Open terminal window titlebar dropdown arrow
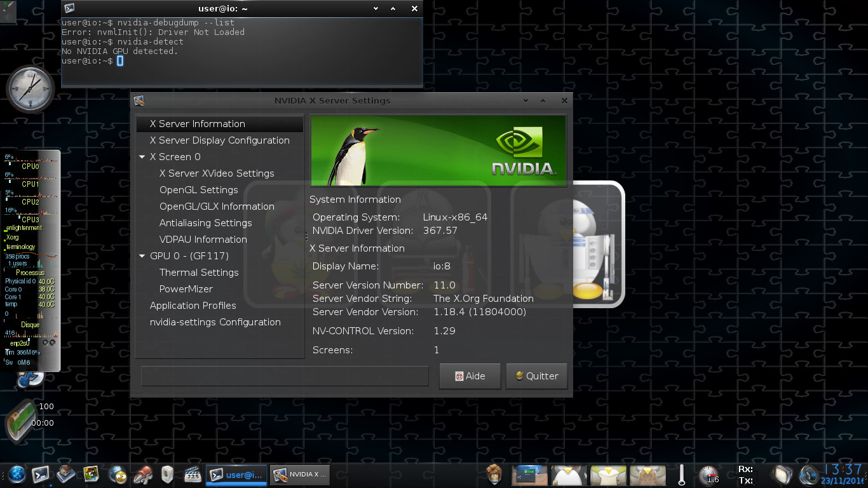The image size is (868, 488). point(376,8)
